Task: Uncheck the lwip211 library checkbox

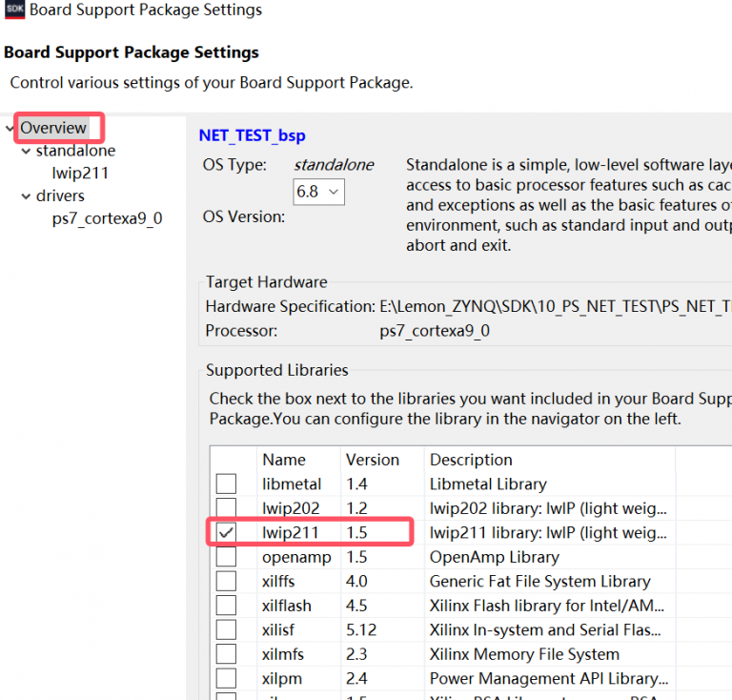Action: click(226, 532)
